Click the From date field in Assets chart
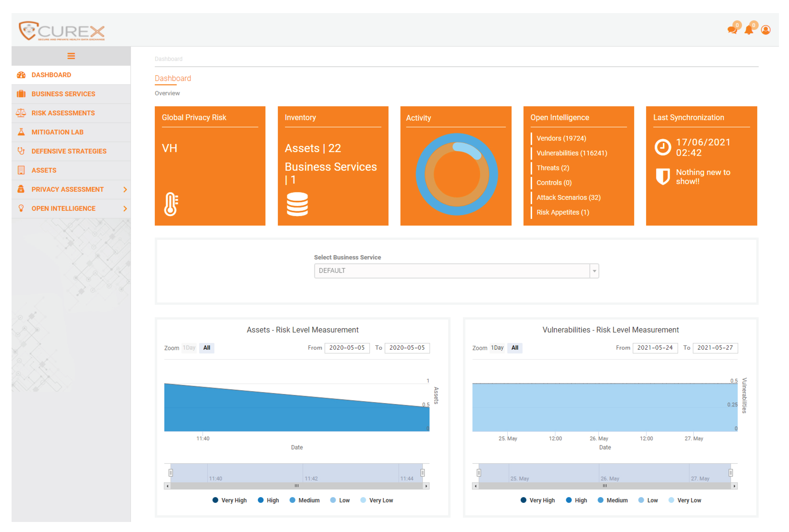Viewport: 789px width, 532px height. 347,348
